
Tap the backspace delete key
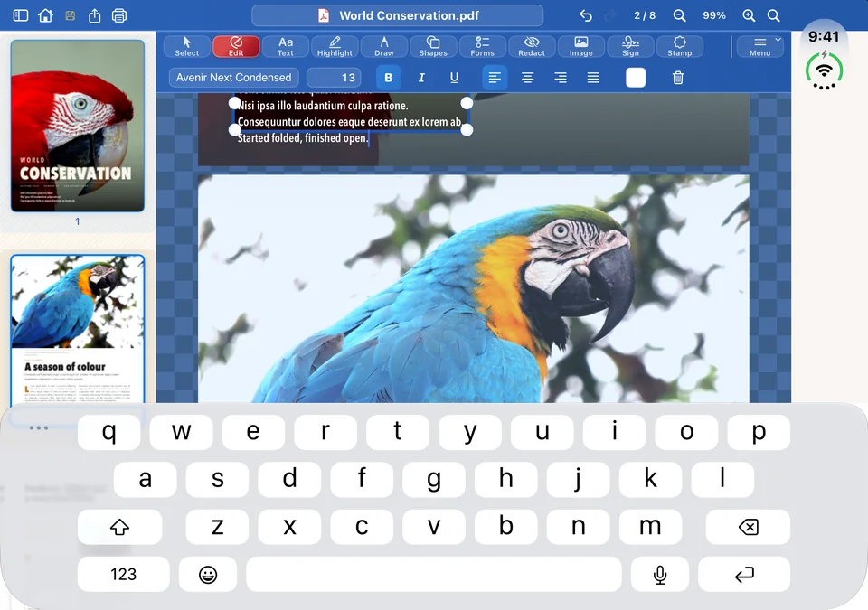tap(748, 527)
